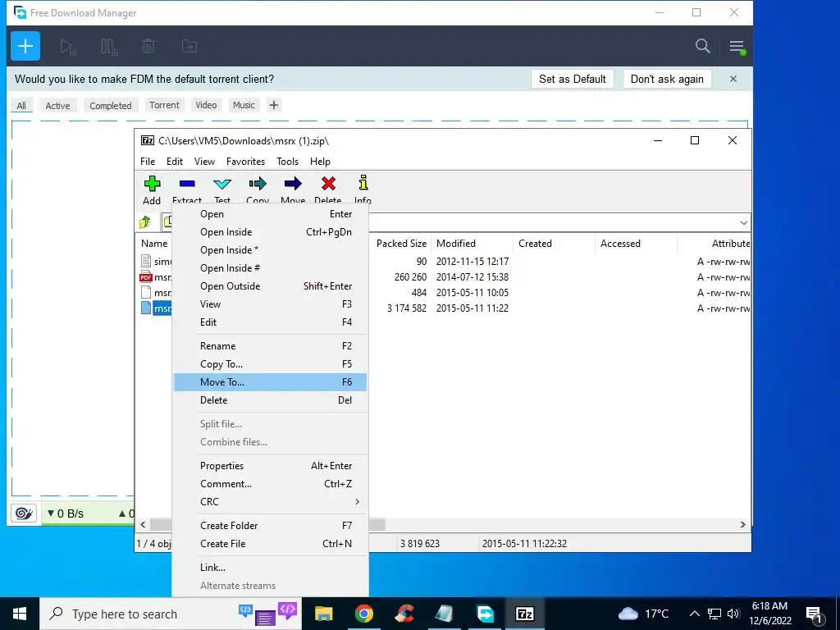Choose Create Folder from the context menu
The height and width of the screenshot is (630, 840).
click(270, 526)
